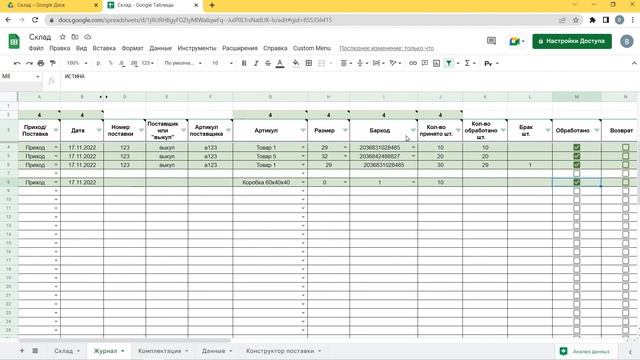Viewport: 640px width, 360px height.
Task: Bookmark this page with star icon
Action: coord(576,20)
